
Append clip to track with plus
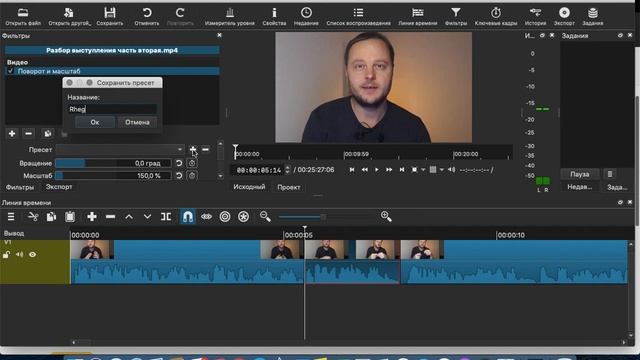(92, 217)
